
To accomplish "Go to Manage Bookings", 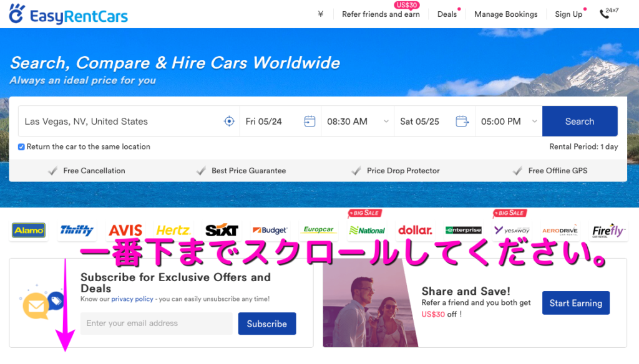I will click(x=505, y=14).
